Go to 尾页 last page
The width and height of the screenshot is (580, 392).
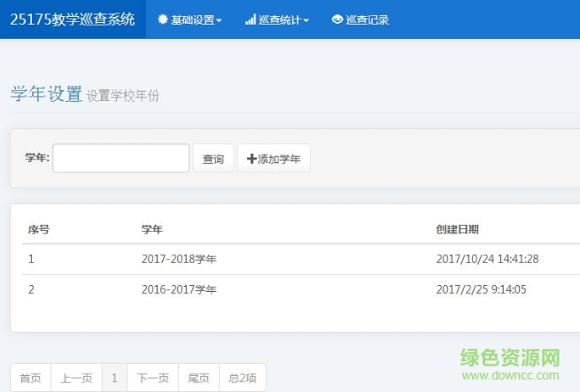[198, 378]
